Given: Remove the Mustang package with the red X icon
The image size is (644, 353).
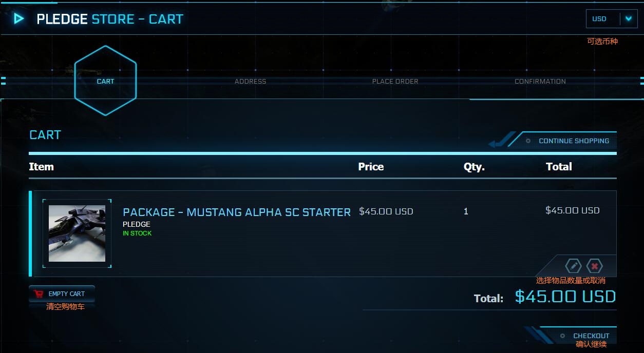Looking at the screenshot, I should coord(594,266).
